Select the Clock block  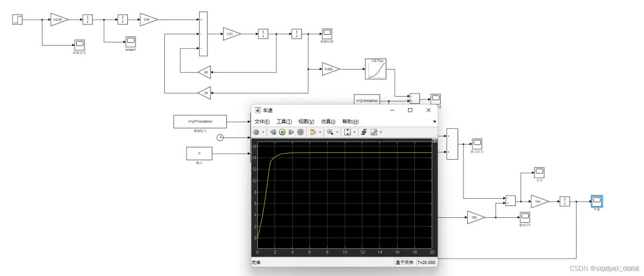coord(220,137)
